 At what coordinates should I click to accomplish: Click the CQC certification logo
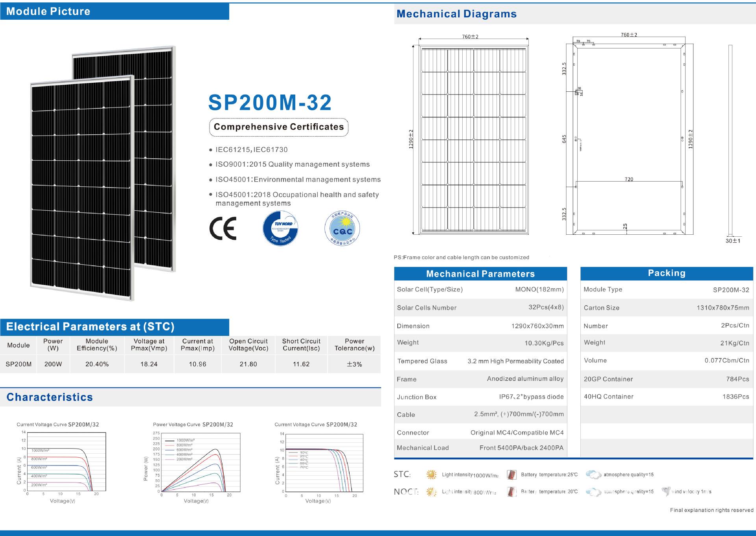pyautogui.click(x=342, y=229)
